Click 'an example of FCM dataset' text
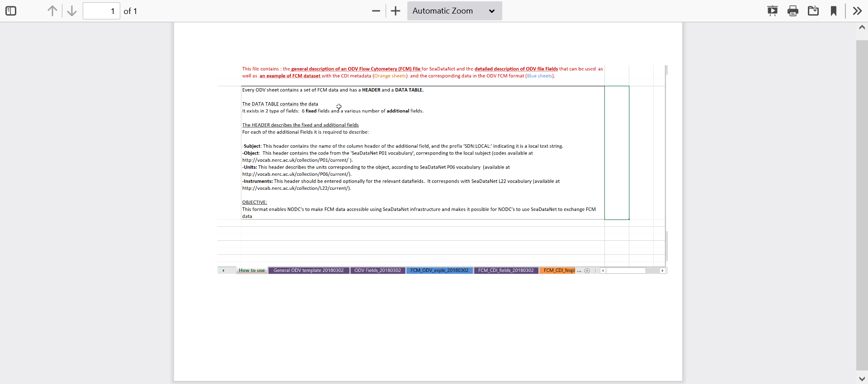The image size is (868, 384). tap(290, 76)
